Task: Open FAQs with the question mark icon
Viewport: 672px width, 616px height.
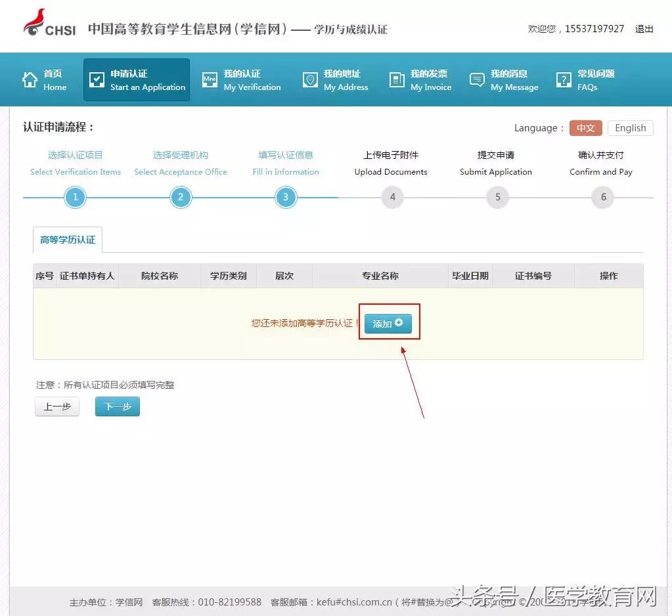Action: [563, 79]
